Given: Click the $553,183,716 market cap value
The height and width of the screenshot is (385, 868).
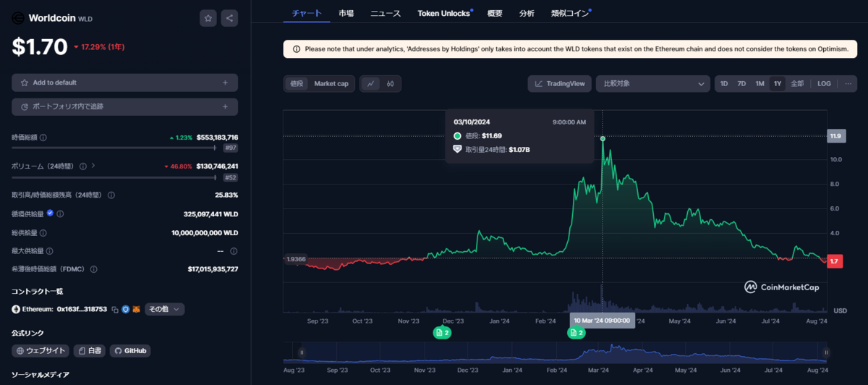Looking at the screenshot, I should (217, 137).
